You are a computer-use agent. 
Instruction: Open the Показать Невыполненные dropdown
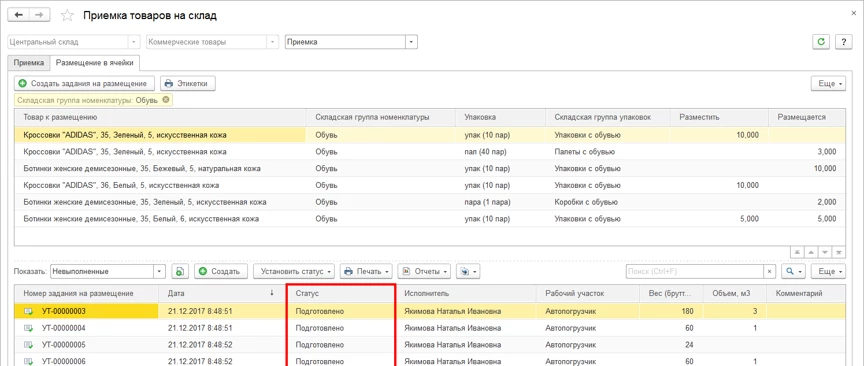tap(159, 271)
